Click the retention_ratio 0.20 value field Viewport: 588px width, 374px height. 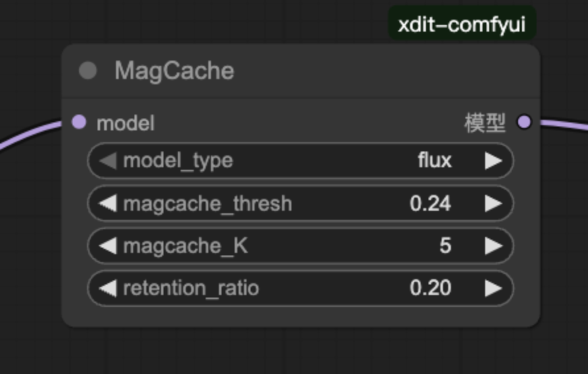pyautogui.click(x=430, y=288)
